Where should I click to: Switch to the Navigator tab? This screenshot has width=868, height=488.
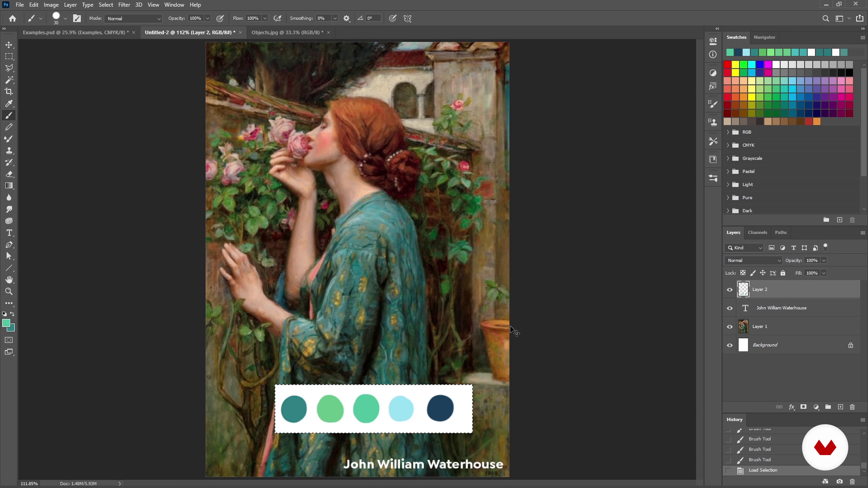coord(764,37)
